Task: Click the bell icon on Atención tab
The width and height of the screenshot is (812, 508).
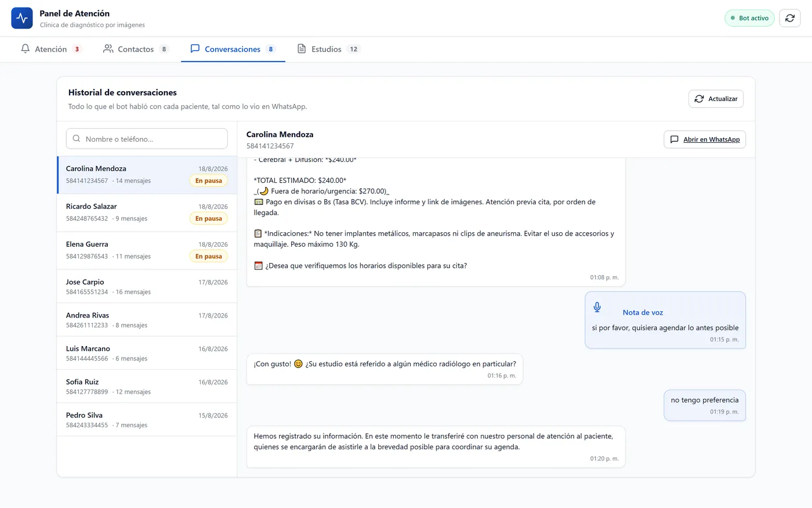Action: pyautogui.click(x=26, y=49)
